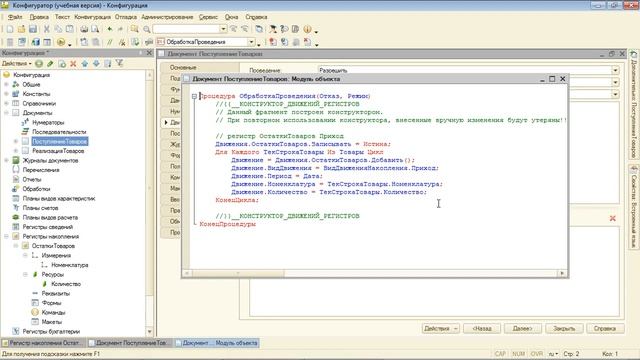Click the Open database configuration icon
This screenshot has height=360, width=640.
point(36,42)
